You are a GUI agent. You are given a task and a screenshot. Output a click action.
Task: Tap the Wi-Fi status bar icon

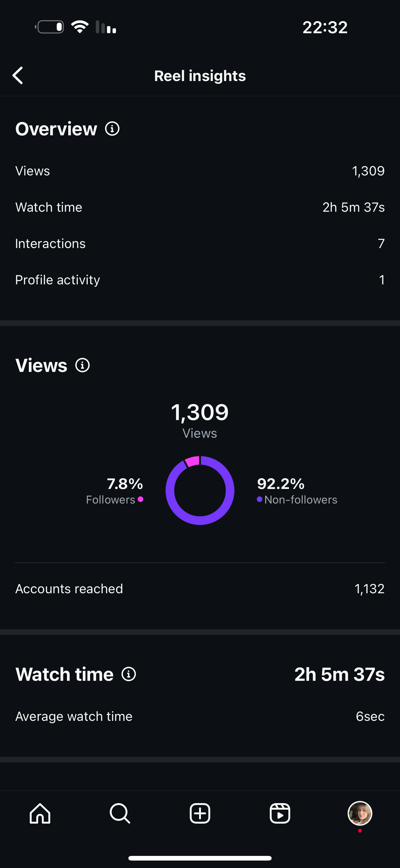pos(80,27)
